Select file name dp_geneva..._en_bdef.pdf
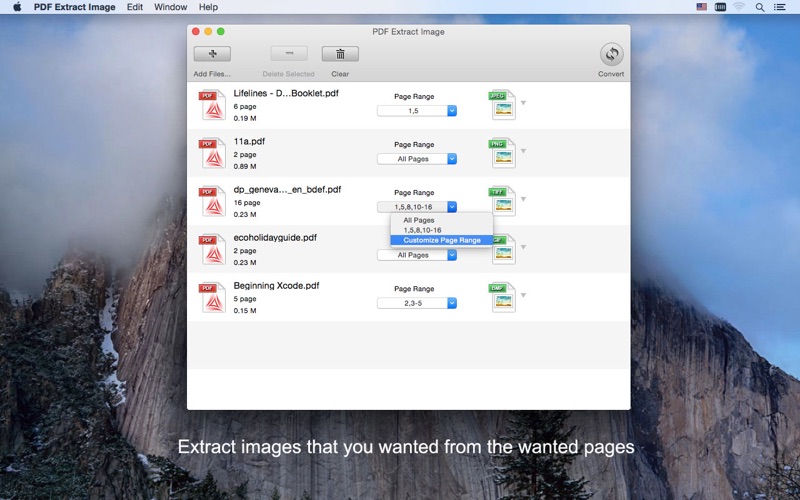The width and height of the screenshot is (800, 500). pos(287,190)
